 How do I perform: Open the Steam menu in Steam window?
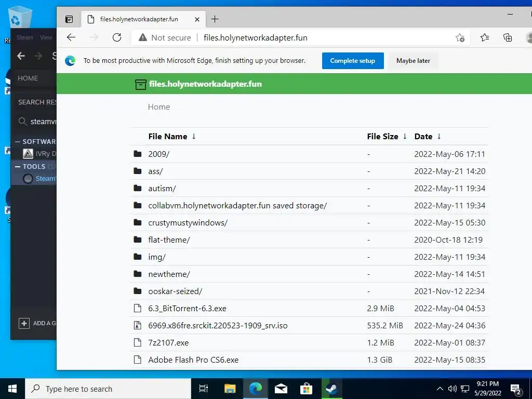coord(25,37)
